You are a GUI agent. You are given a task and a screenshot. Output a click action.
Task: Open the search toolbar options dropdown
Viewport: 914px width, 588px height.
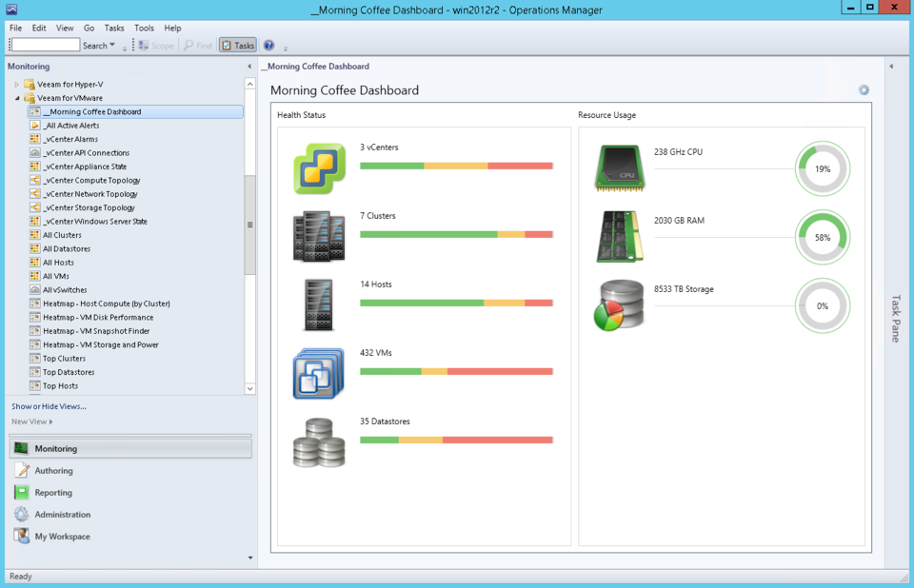coord(124,49)
